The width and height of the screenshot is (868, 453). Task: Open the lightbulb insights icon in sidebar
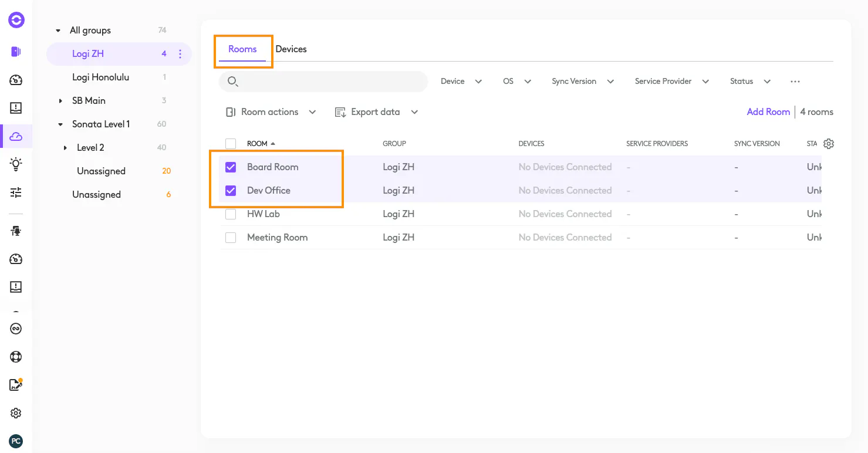pos(16,164)
